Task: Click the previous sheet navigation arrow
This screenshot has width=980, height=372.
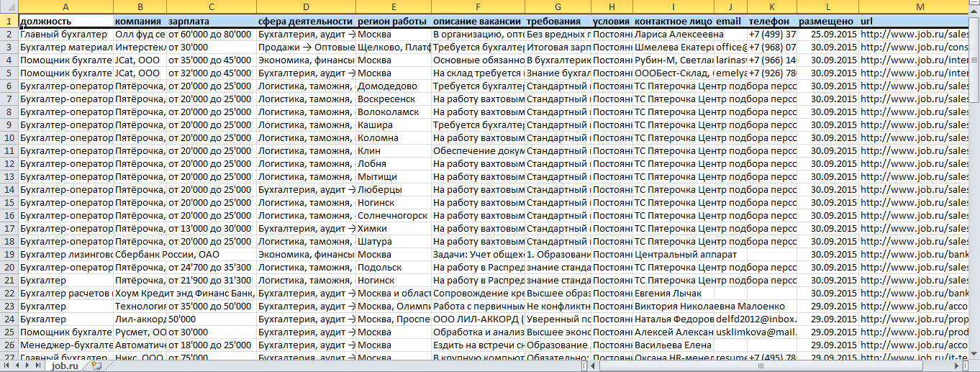Action: 17,366
